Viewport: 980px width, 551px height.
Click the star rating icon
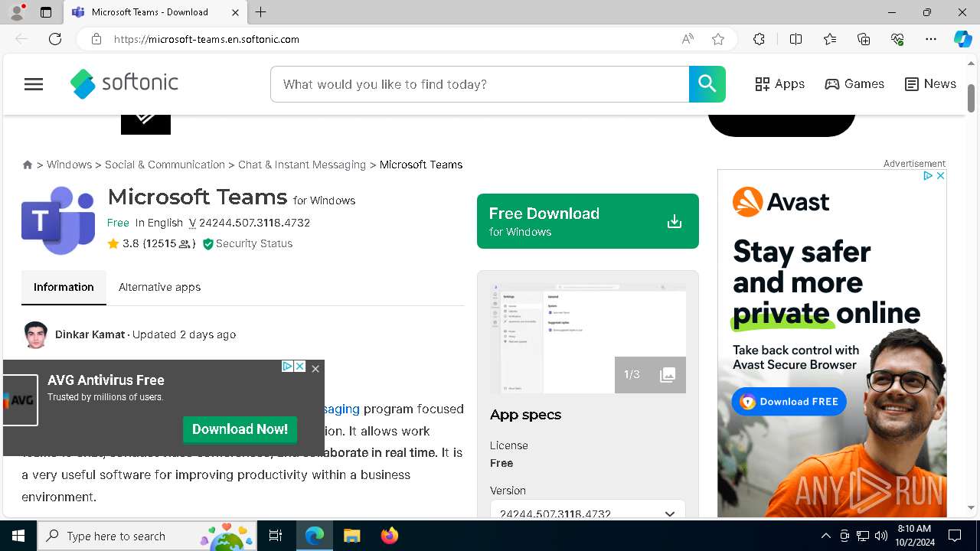point(113,243)
